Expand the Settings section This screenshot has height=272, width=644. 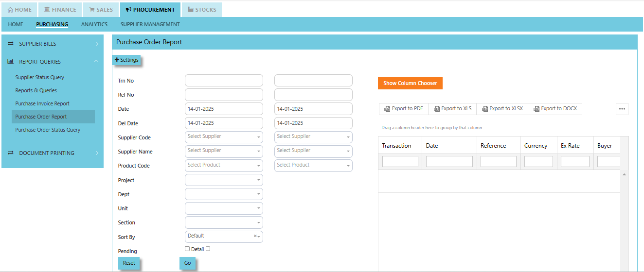[x=126, y=60]
